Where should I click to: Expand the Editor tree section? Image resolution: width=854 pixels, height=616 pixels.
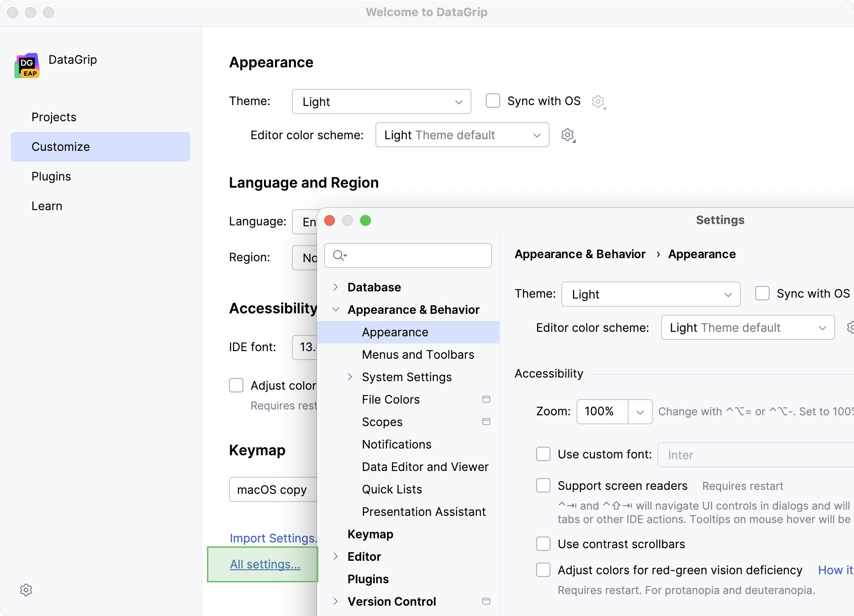tap(336, 556)
